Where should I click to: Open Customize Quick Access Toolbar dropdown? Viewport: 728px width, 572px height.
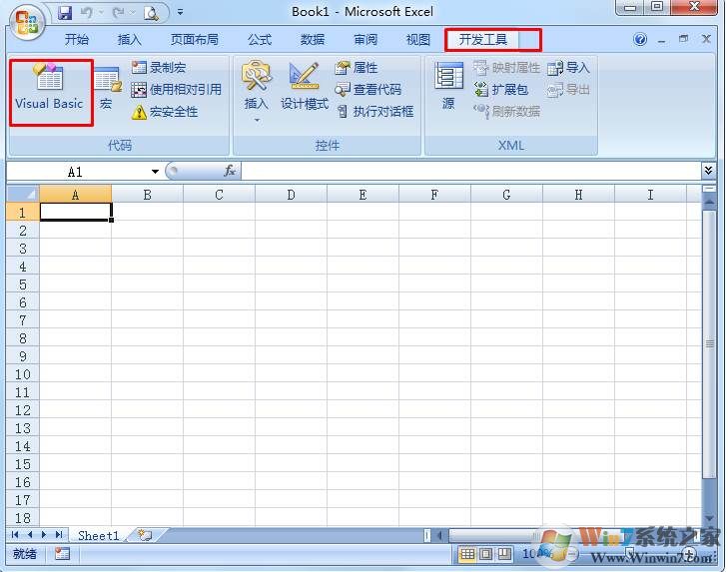180,13
